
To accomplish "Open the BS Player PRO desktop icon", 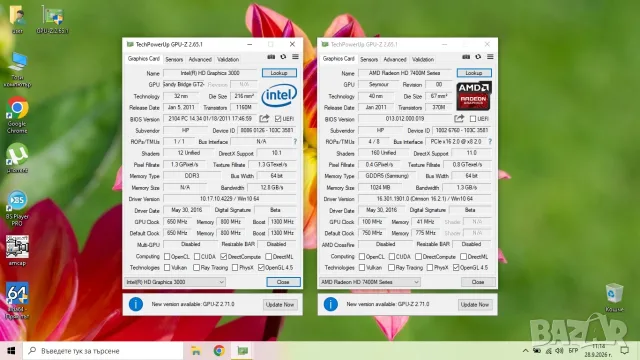I will pyautogui.click(x=17, y=208).
